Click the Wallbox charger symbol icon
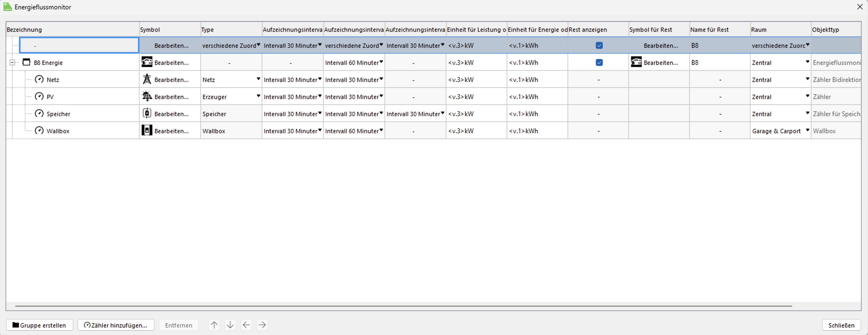The width and height of the screenshot is (868, 335). point(147,131)
